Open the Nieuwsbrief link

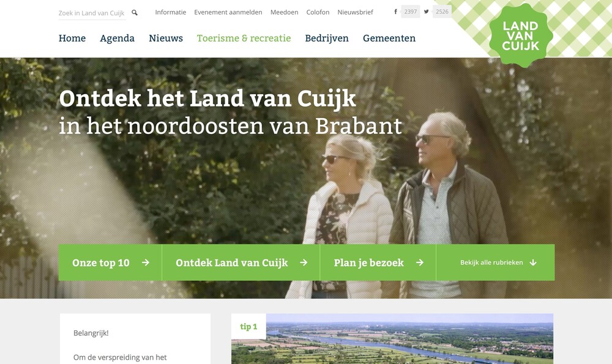tap(355, 12)
